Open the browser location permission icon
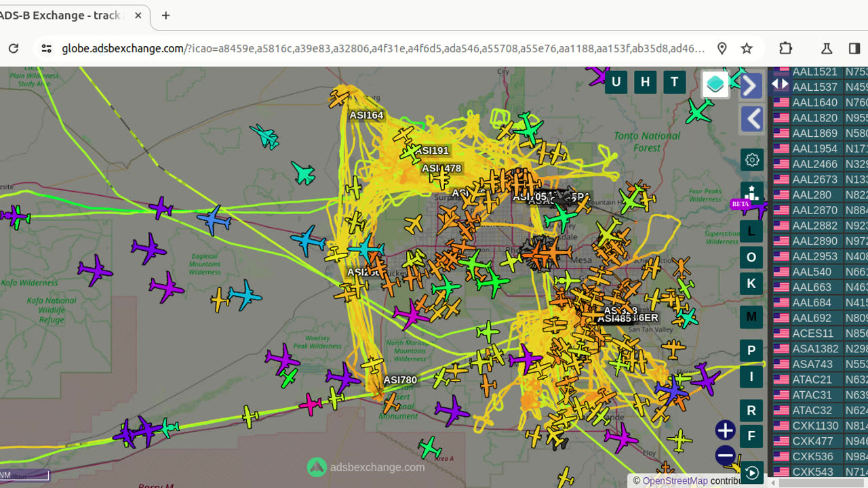The width and height of the screenshot is (868, 488). (722, 48)
